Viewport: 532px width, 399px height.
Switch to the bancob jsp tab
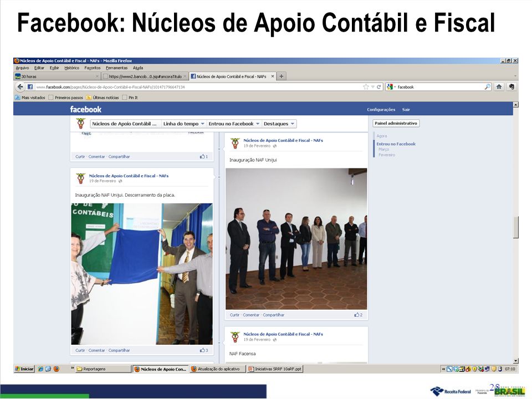click(x=145, y=76)
